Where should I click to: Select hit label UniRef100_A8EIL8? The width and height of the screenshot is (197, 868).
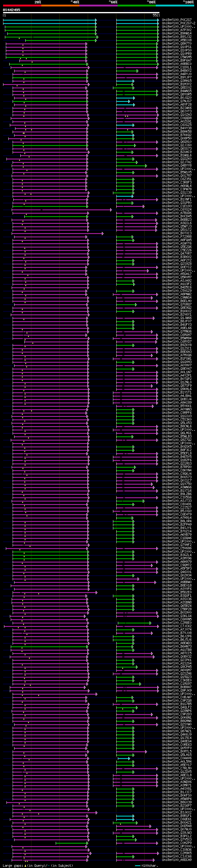(x=177, y=775)
